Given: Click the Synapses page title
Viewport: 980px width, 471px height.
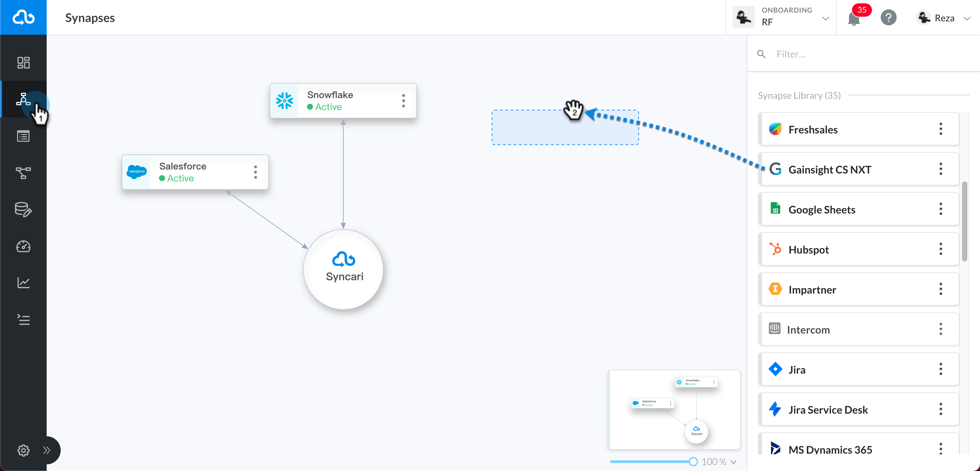Looking at the screenshot, I should coord(90,18).
